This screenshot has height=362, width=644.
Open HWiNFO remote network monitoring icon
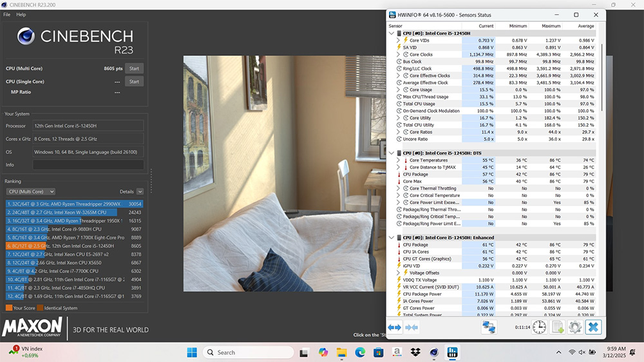[x=488, y=327]
